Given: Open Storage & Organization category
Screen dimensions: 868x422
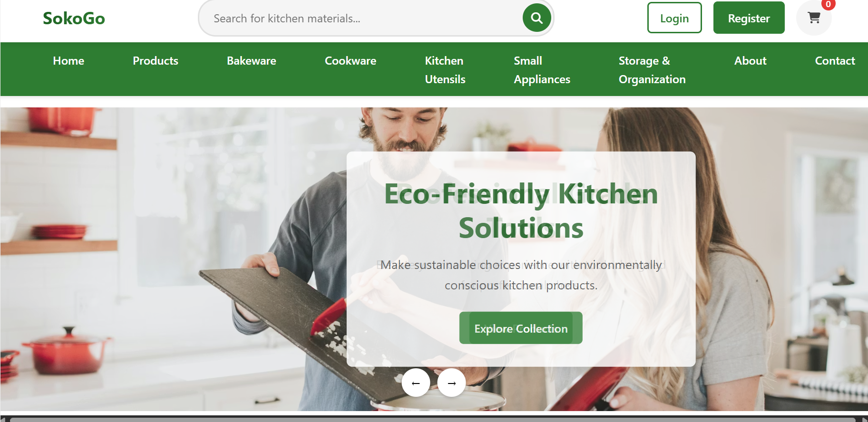Looking at the screenshot, I should 652,70.
